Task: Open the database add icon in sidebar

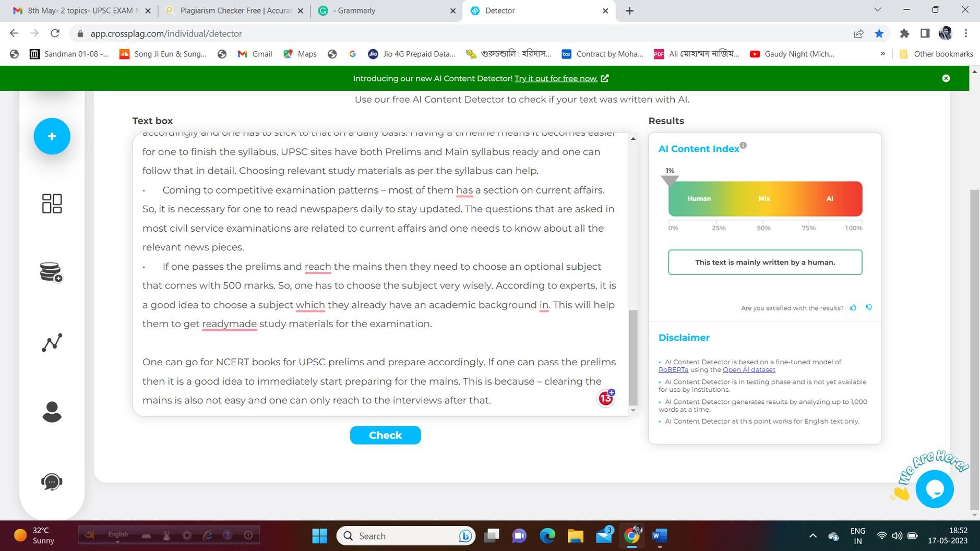Action: 51,272
